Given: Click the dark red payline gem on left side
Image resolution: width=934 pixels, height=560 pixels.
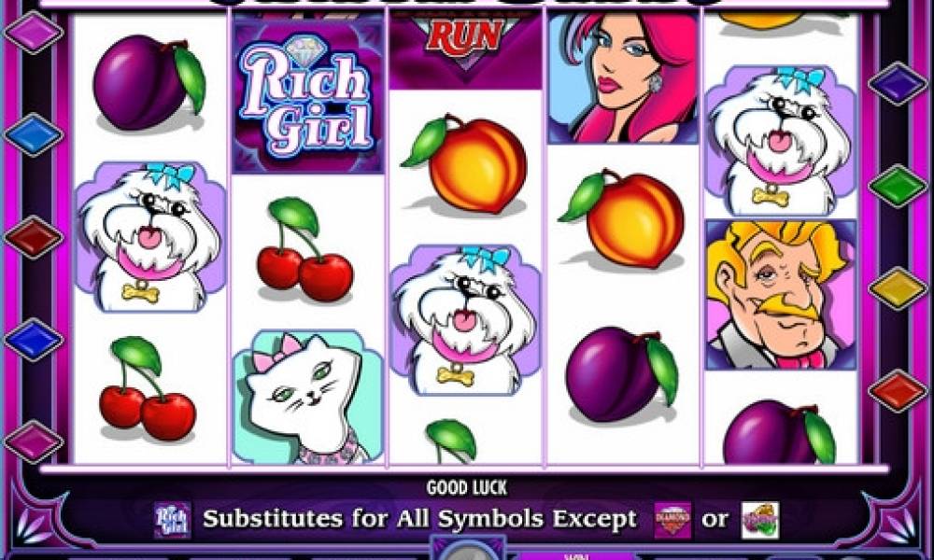Looking at the screenshot, I should tap(34, 237).
